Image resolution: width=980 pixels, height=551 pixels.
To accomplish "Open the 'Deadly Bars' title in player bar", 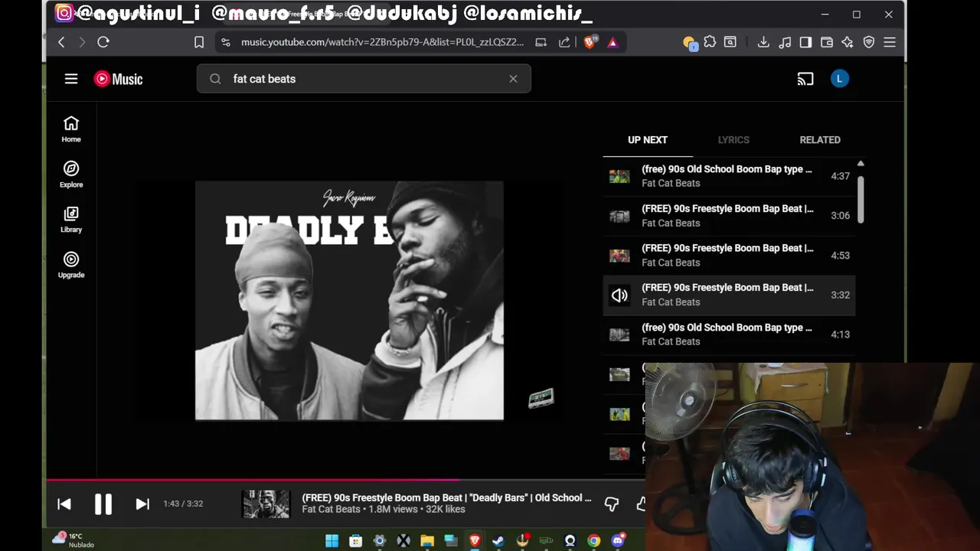I will coord(446,497).
